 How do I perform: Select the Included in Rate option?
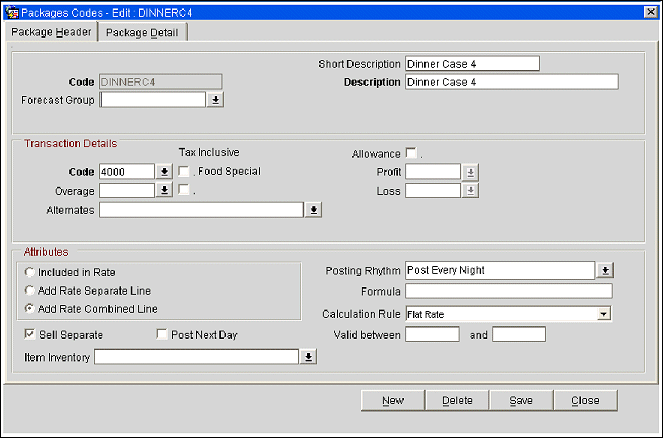click(30, 272)
